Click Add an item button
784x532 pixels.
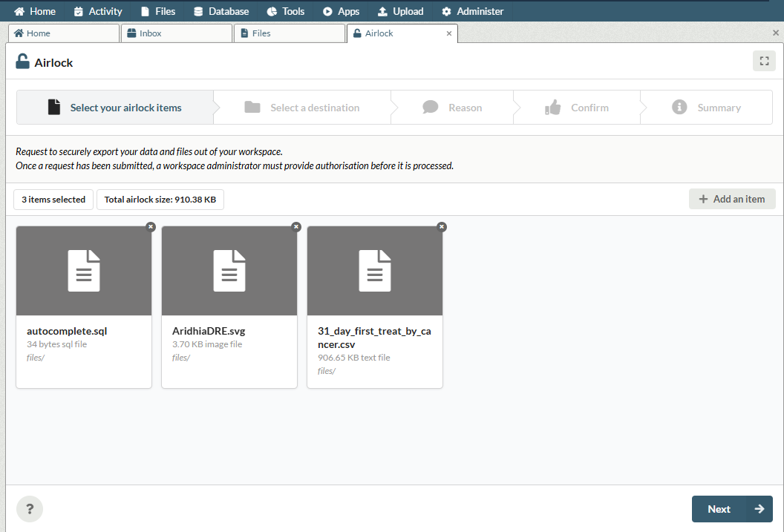(731, 199)
